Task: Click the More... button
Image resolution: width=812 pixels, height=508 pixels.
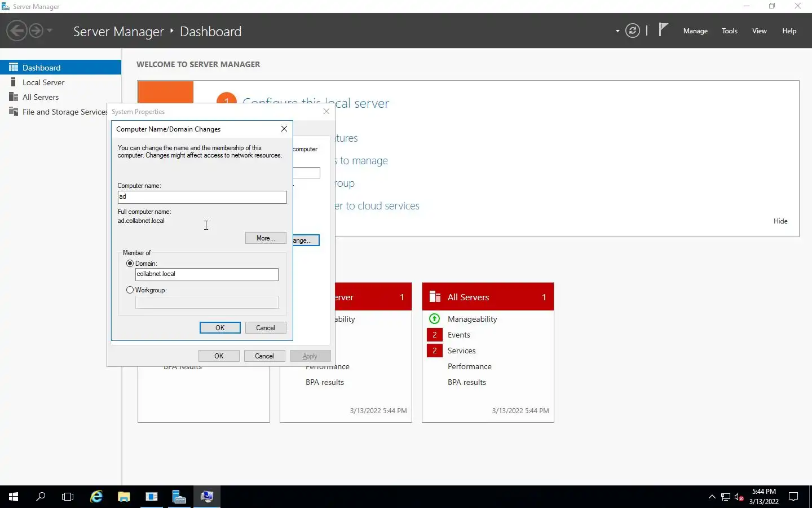Action: tap(266, 238)
